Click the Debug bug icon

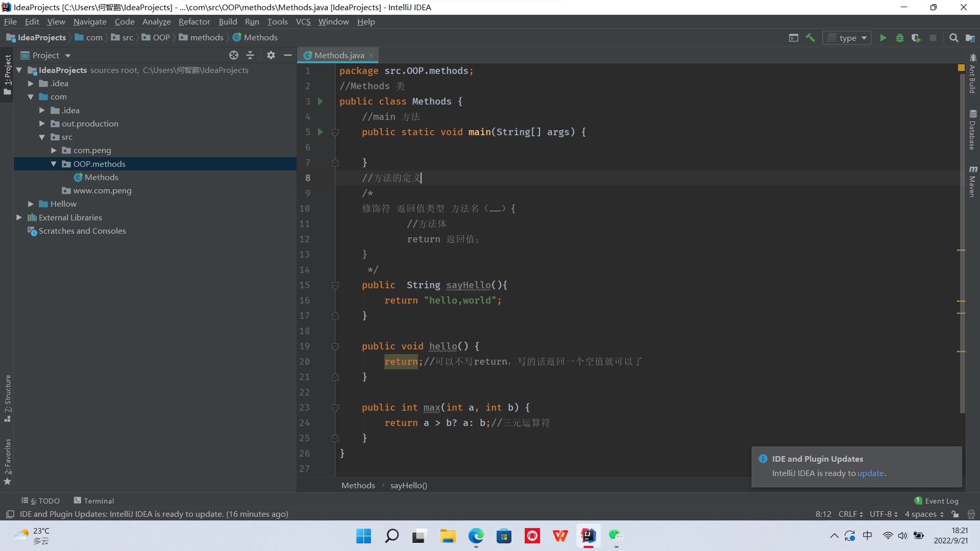(899, 38)
